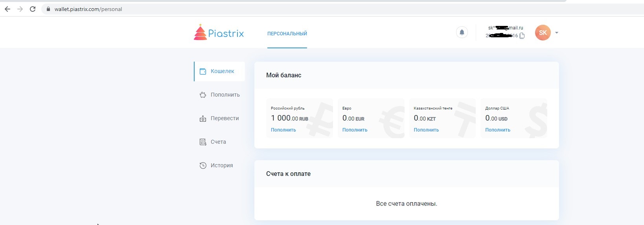Reload the page in the browser
The width and height of the screenshot is (644, 225).
click(x=33, y=9)
